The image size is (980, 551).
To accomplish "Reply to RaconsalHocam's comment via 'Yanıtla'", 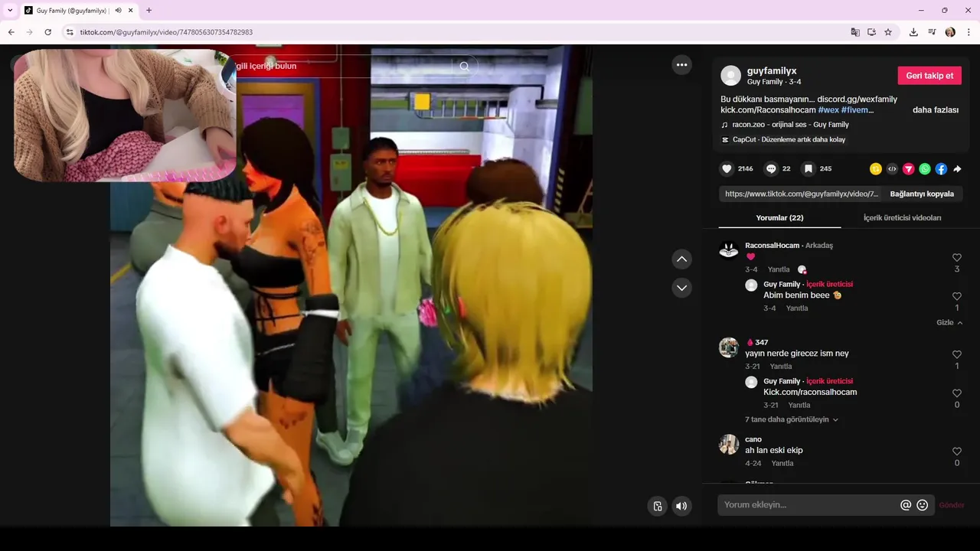I will pyautogui.click(x=779, y=270).
